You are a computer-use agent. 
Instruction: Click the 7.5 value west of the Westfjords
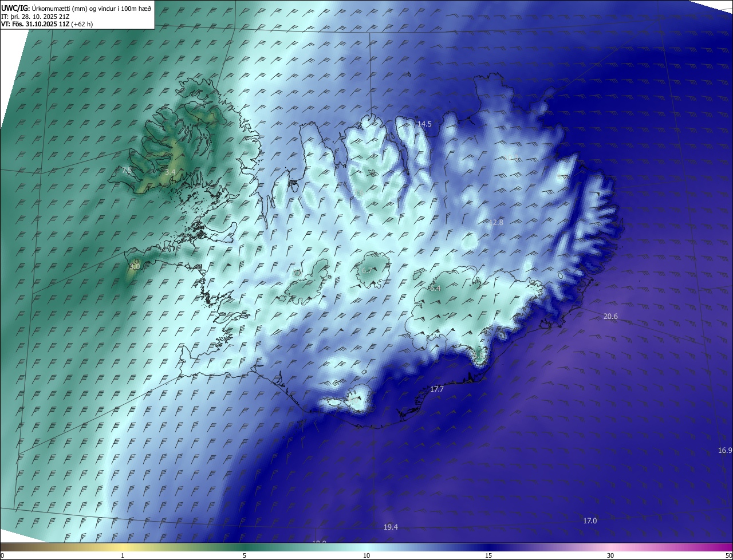[x=127, y=170]
